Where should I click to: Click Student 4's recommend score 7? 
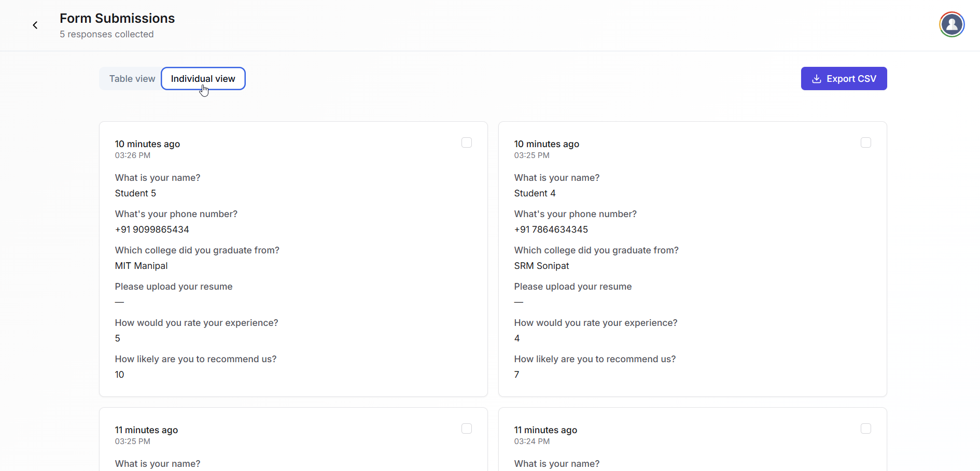[516, 375]
